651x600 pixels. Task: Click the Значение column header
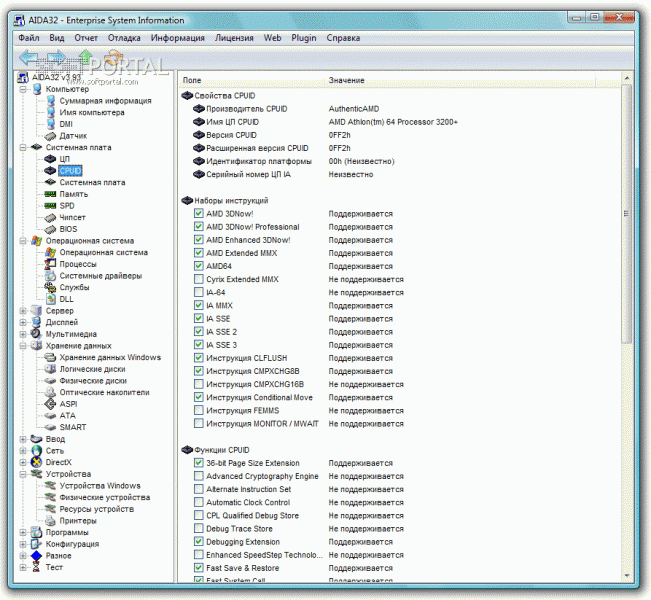347,79
